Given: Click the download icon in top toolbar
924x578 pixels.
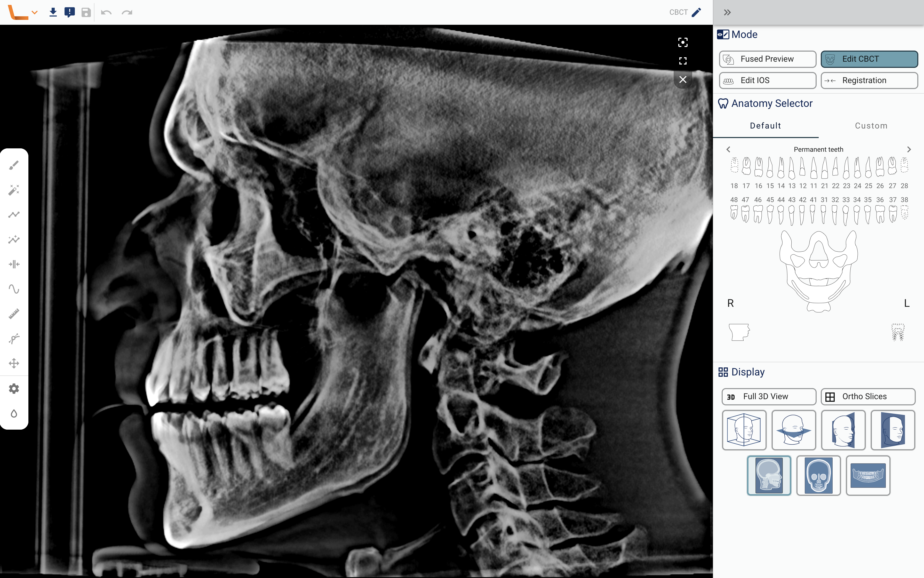Looking at the screenshot, I should [53, 12].
